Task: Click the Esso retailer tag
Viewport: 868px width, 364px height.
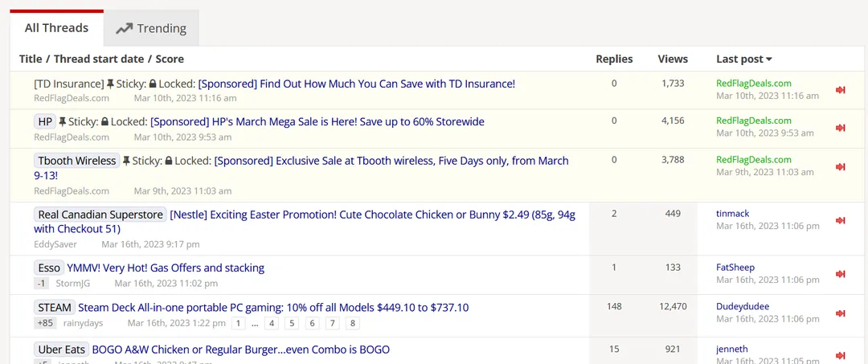Action: coord(49,268)
